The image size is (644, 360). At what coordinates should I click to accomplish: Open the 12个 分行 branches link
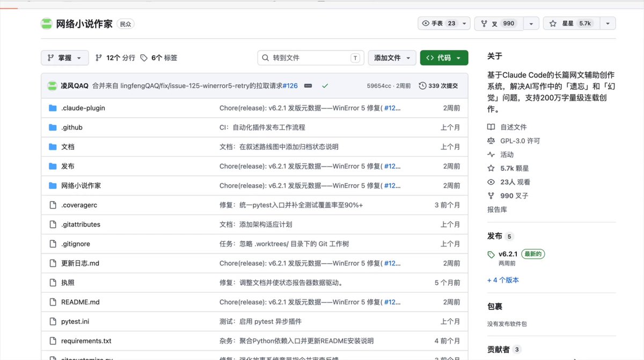[115, 57]
